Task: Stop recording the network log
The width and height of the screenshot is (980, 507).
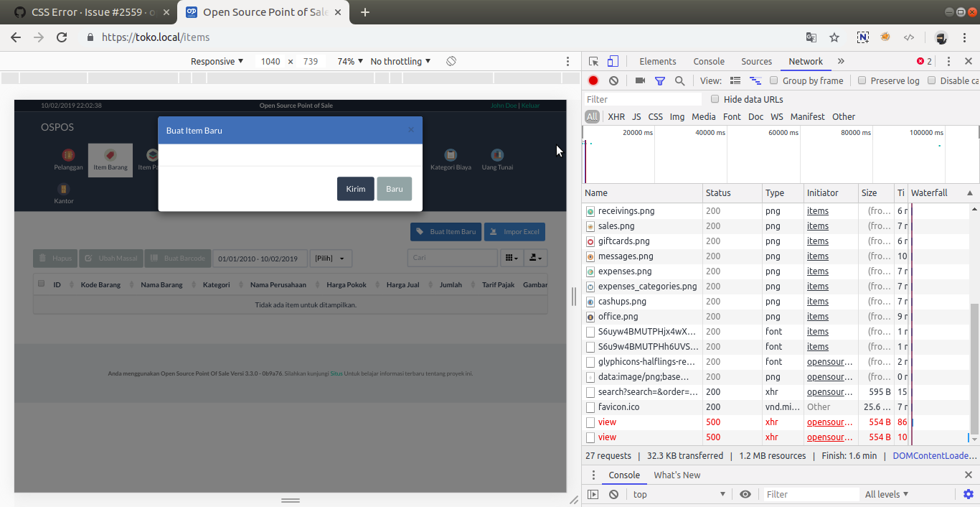Action: tap(592, 80)
